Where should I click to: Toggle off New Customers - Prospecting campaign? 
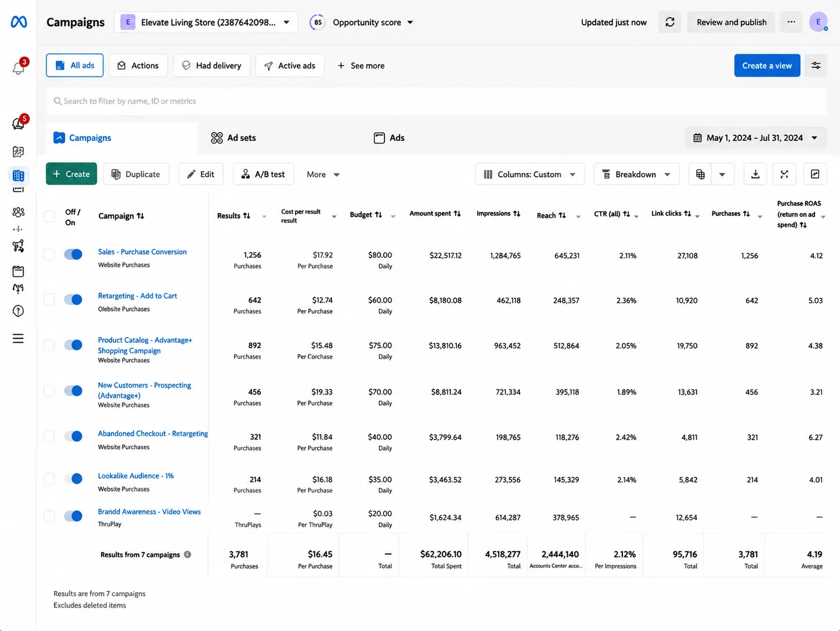[73, 391]
